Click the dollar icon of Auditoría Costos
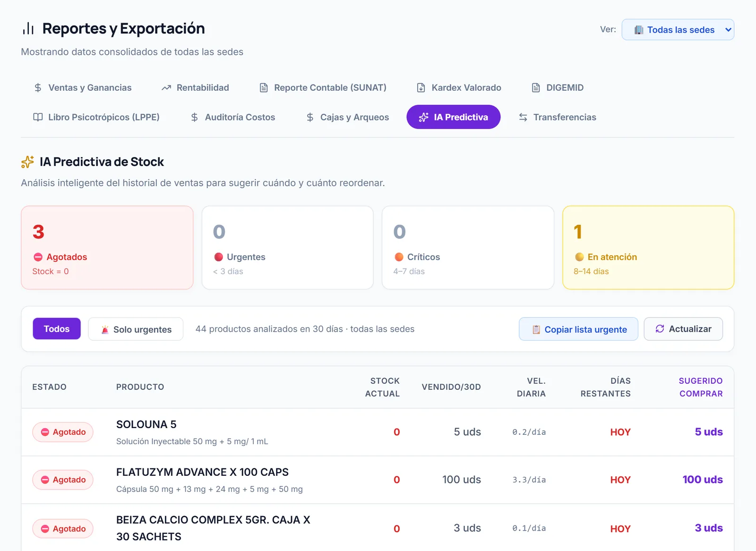 pyautogui.click(x=194, y=117)
